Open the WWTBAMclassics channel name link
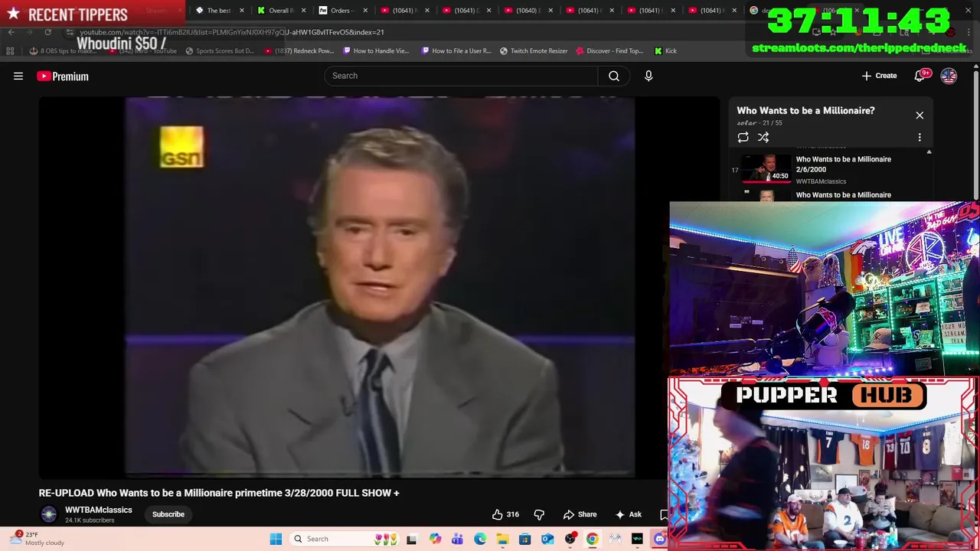The height and width of the screenshot is (551, 980). tap(98, 510)
